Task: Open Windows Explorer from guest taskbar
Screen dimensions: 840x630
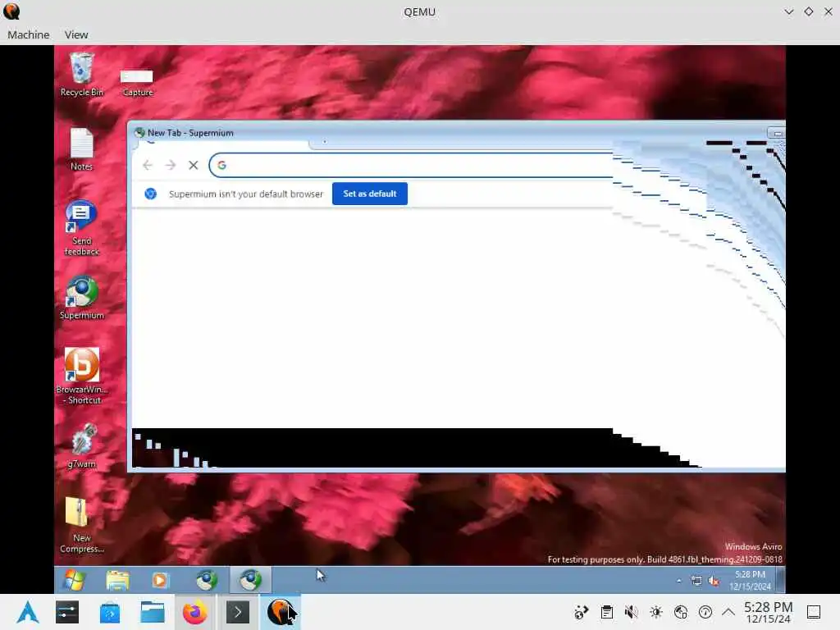Action: tap(117, 580)
